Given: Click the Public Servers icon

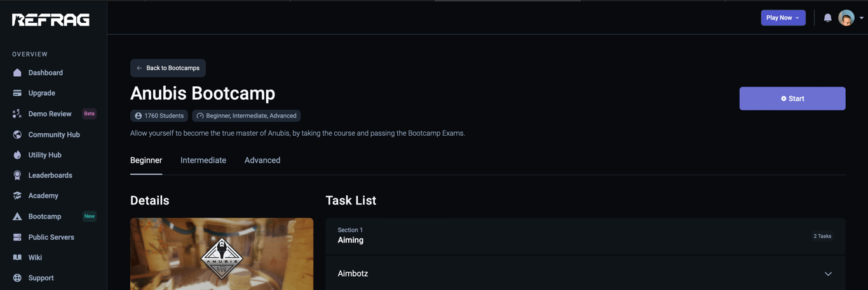Looking at the screenshot, I should [17, 237].
